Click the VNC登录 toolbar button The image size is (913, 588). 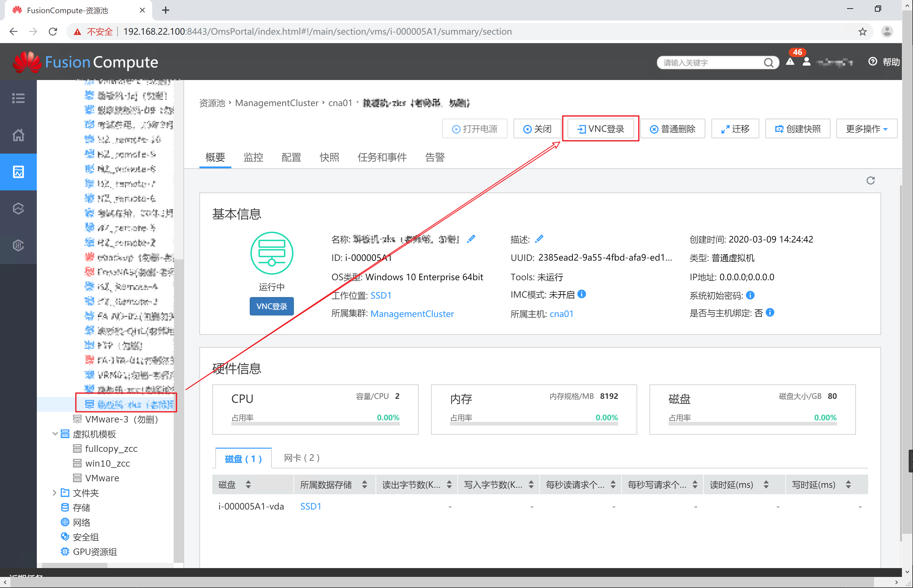600,129
